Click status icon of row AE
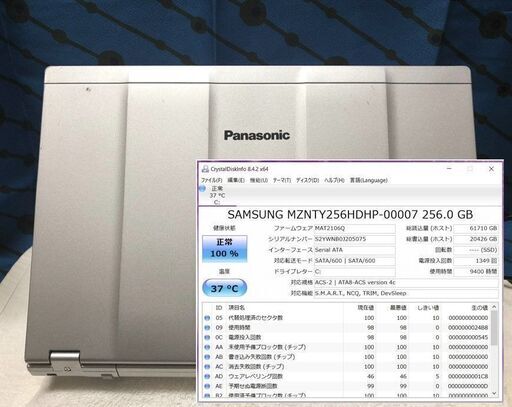The image size is (512, 407). (x=207, y=386)
